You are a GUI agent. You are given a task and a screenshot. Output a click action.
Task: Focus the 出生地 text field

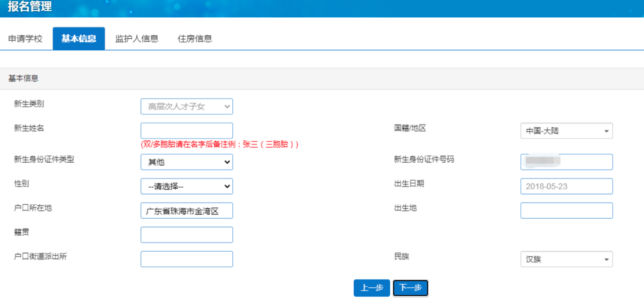[x=566, y=211]
